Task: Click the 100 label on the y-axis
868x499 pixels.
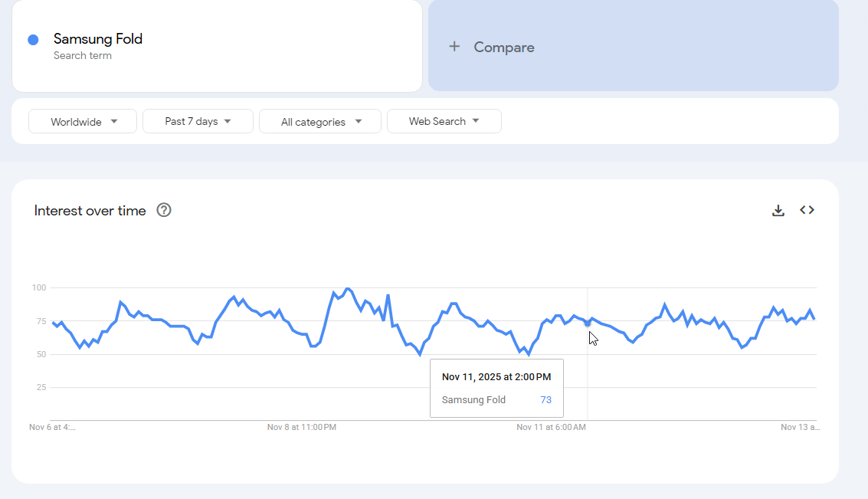Action: pyautogui.click(x=39, y=288)
